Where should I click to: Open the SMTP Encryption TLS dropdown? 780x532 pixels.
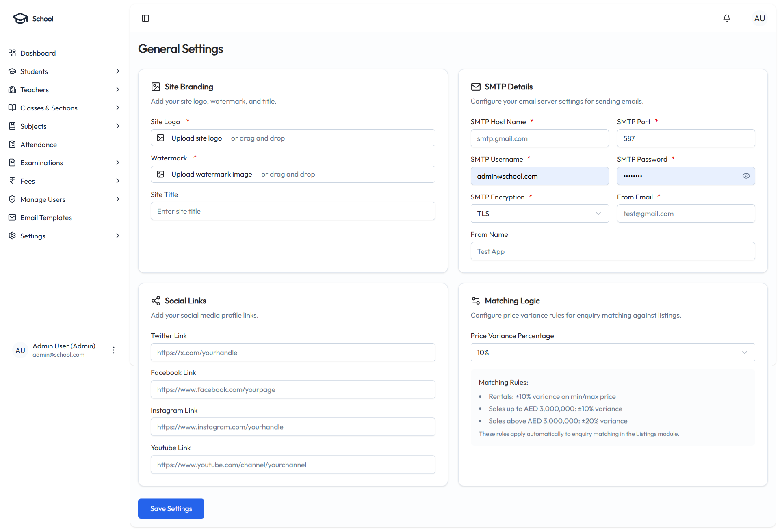pos(539,214)
